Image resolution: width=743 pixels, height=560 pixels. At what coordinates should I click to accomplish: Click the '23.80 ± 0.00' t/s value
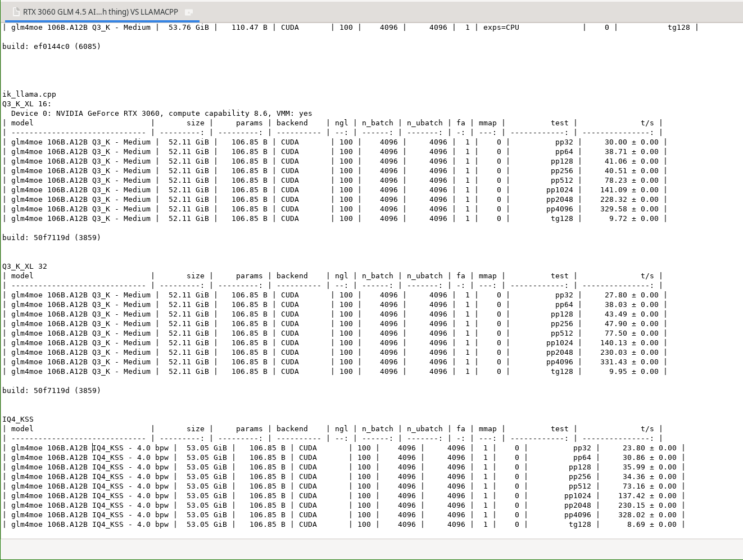coord(650,448)
